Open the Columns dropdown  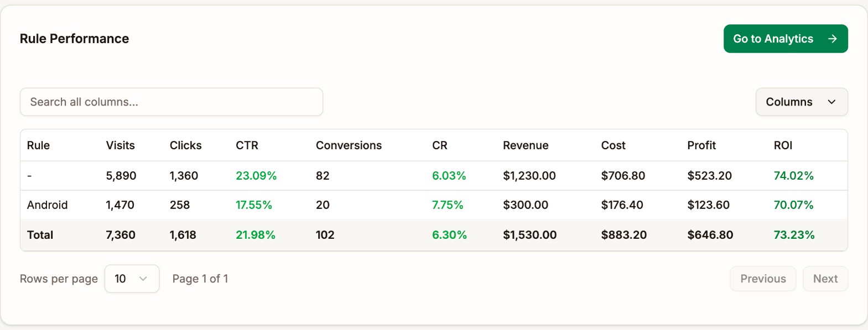[802, 102]
